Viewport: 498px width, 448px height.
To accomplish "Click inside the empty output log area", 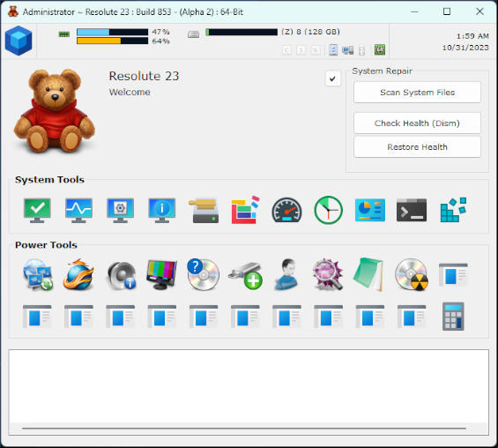I will point(249,386).
